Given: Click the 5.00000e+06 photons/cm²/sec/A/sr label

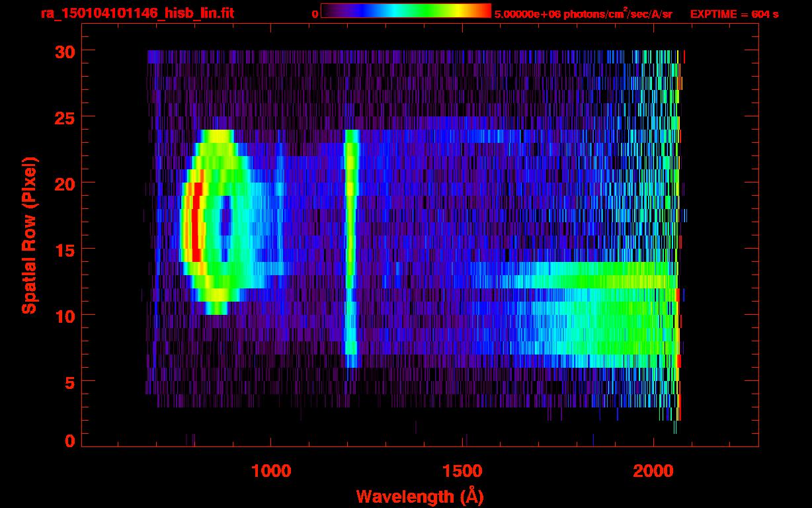Looking at the screenshot, I should pyautogui.click(x=583, y=14).
